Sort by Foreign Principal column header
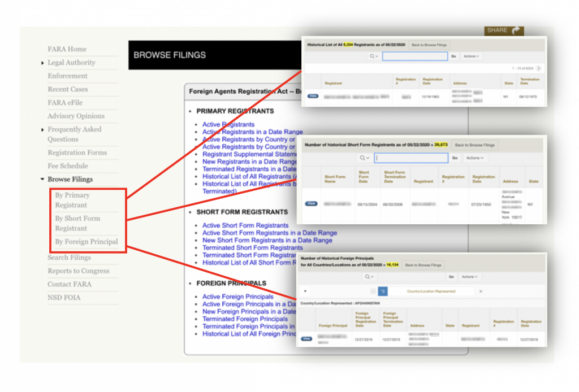The image size is (579, 392). (332, 325)
